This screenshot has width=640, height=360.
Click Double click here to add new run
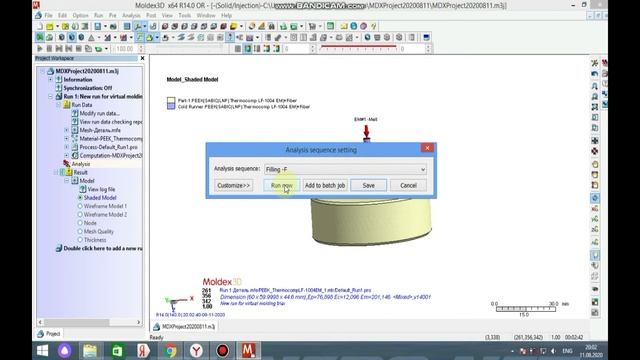click(x=103, y=248)
